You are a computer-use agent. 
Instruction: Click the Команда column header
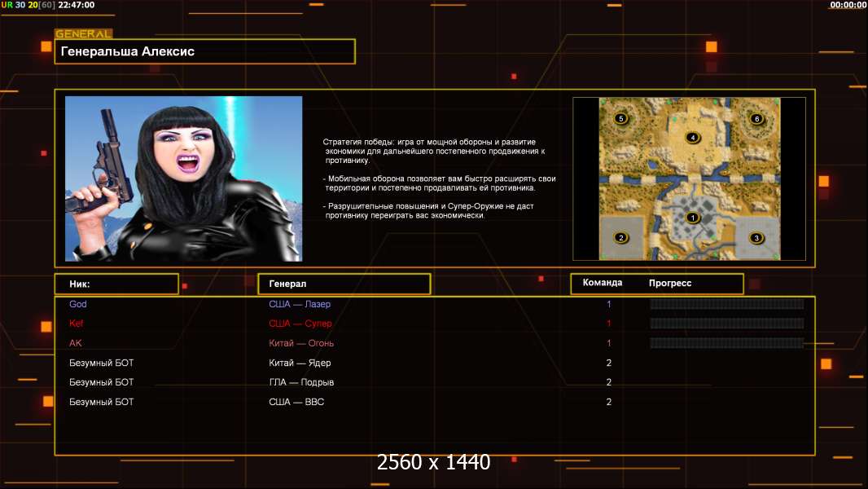(x=603, y=283)
